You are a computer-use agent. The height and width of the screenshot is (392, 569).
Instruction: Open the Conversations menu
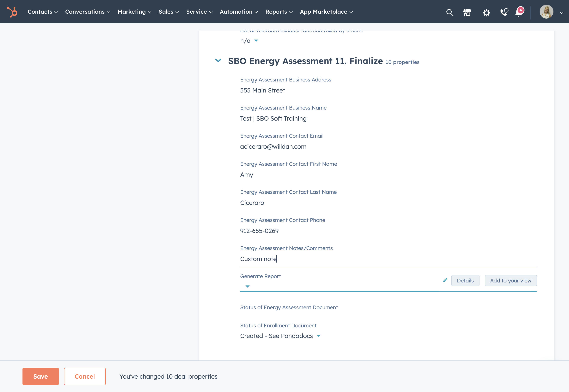tap(88, 12)
